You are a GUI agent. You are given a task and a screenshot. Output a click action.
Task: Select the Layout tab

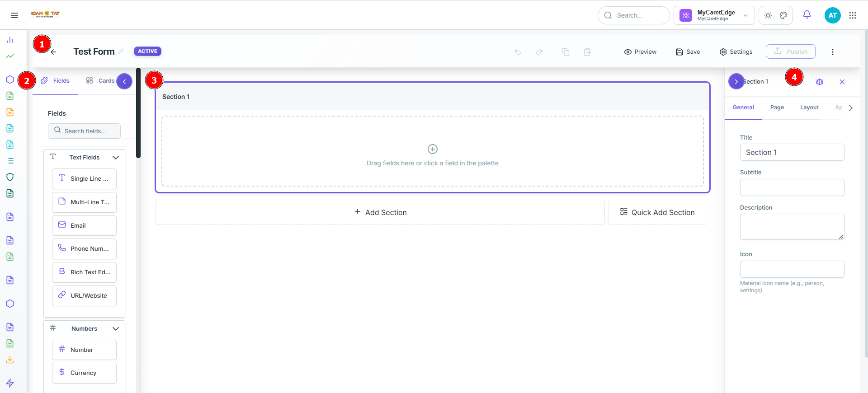pos(809,108)
